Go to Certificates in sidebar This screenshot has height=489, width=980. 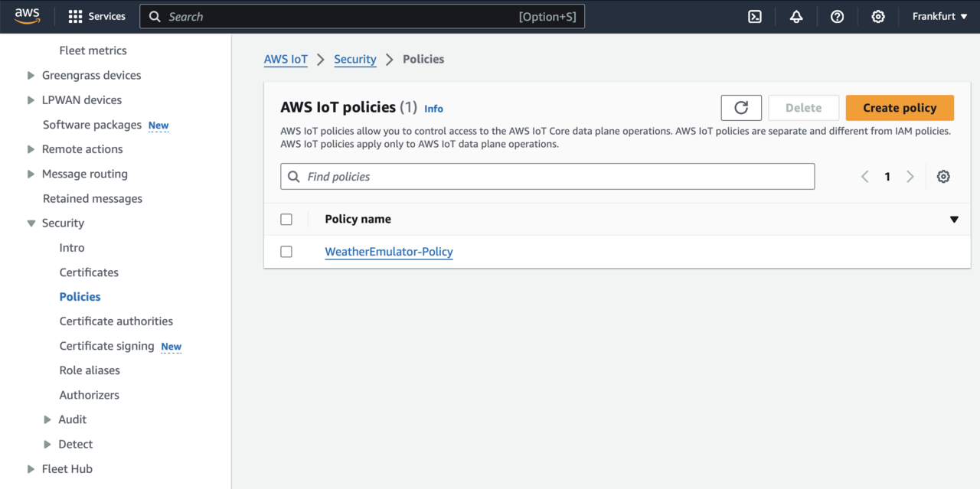[89, 272]
